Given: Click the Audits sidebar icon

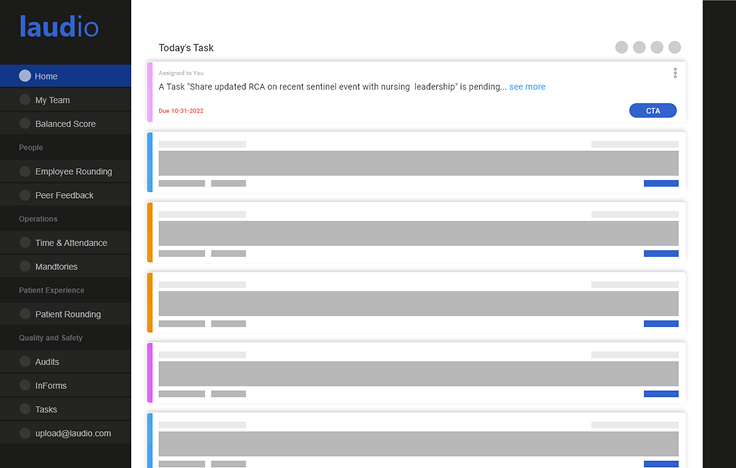Looking at the screenshot, I should click(25, 362).
